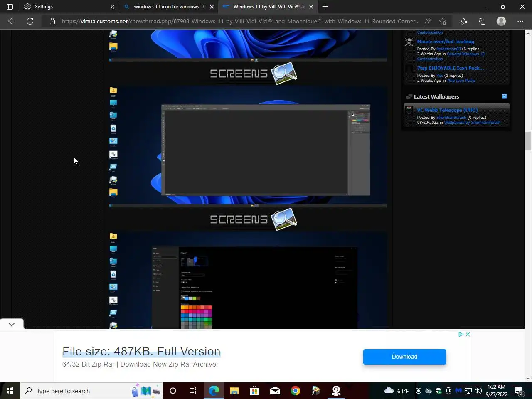Collapse the Latest Wallpapers block
Viewport: 532px width, 399px height.
pyautogui.click(x=504, y=96)
